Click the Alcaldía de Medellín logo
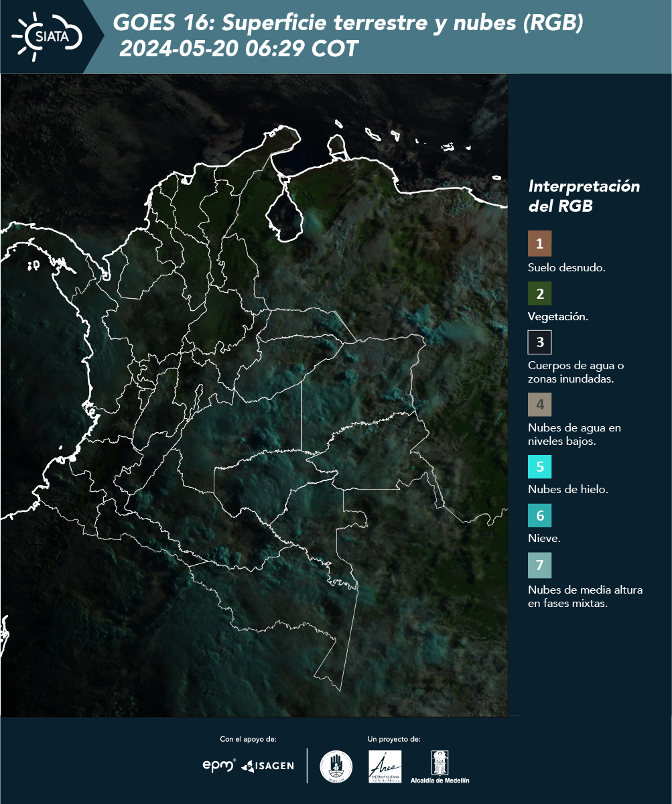Screen dimensions: 672x804 (x=440, y=766)
